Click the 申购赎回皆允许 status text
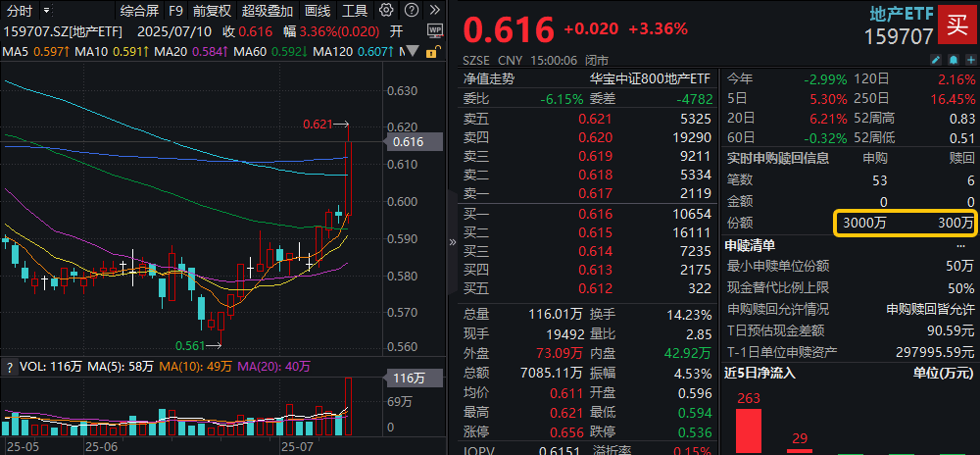The width and height of the screenshot is (980, 455). pos(931,309)
